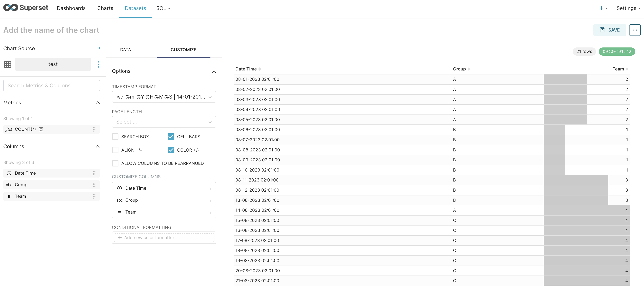Uncheck the Color +/- checkbox

pyautogui.click(x=171, y=150)
